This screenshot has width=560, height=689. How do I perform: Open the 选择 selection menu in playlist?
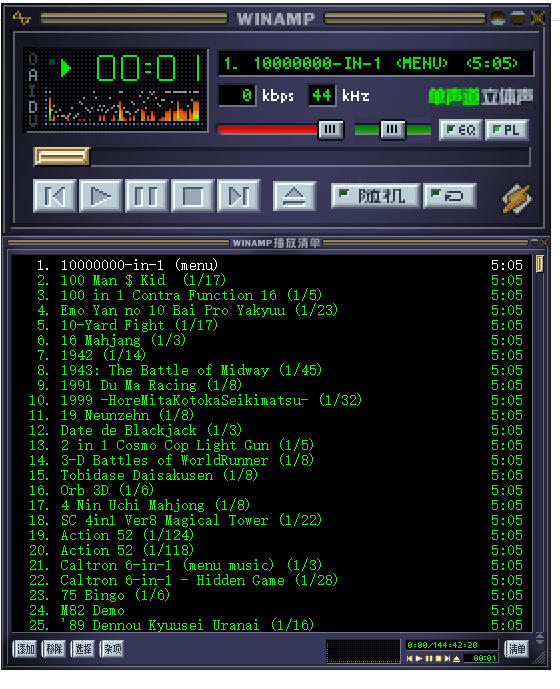pos(83,649)
